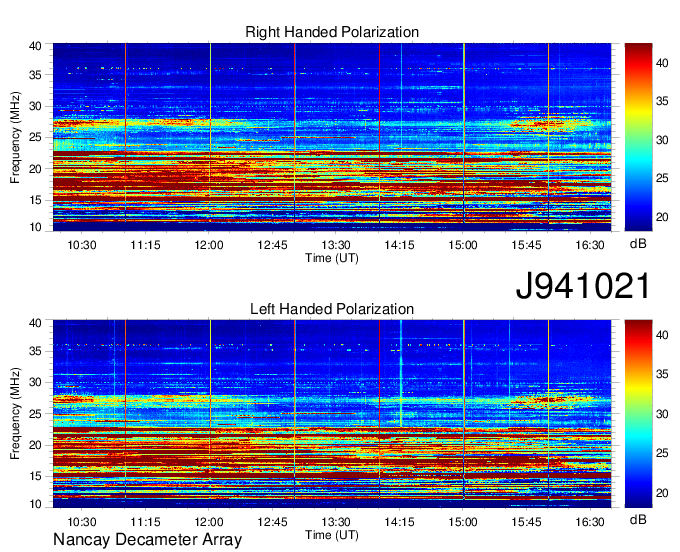The height and width of the screenshot is (552, 680).
Task: Click the Left Handed Polarization spectrogram image
Action: click(332, 413)
